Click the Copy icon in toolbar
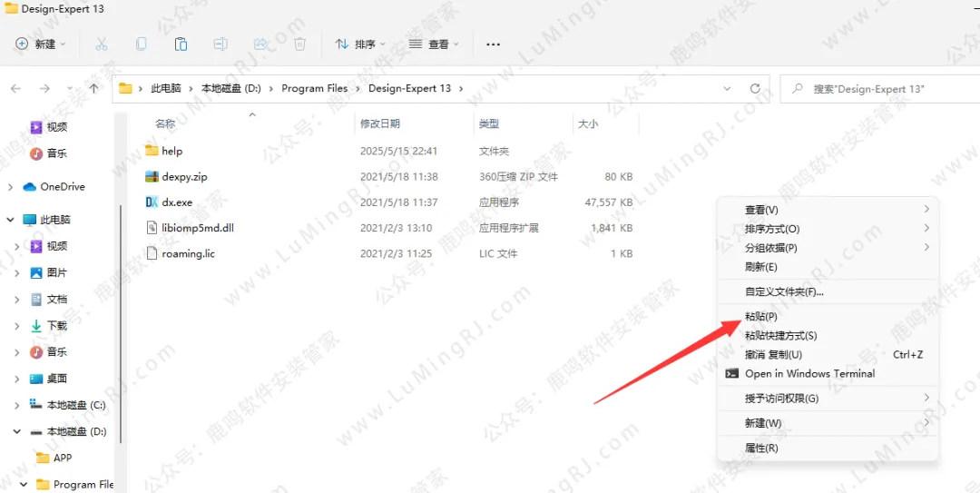Screen dimensions: 980x493 (142, 44)
